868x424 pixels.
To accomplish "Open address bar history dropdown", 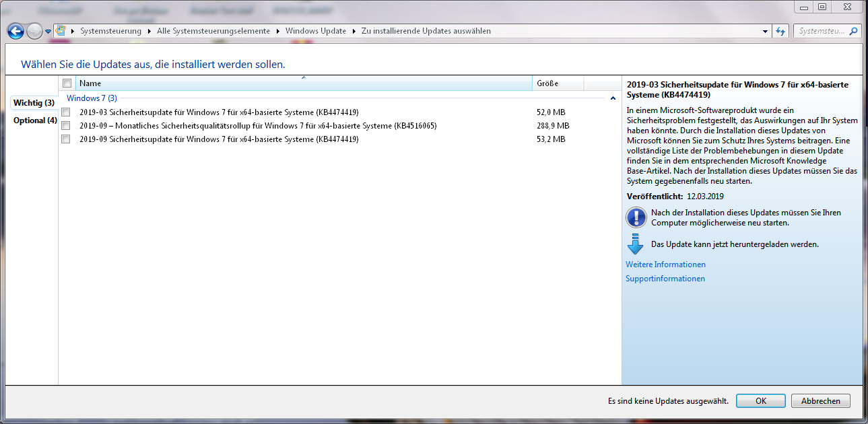I will pyautogui.click(x=765, y=31).
